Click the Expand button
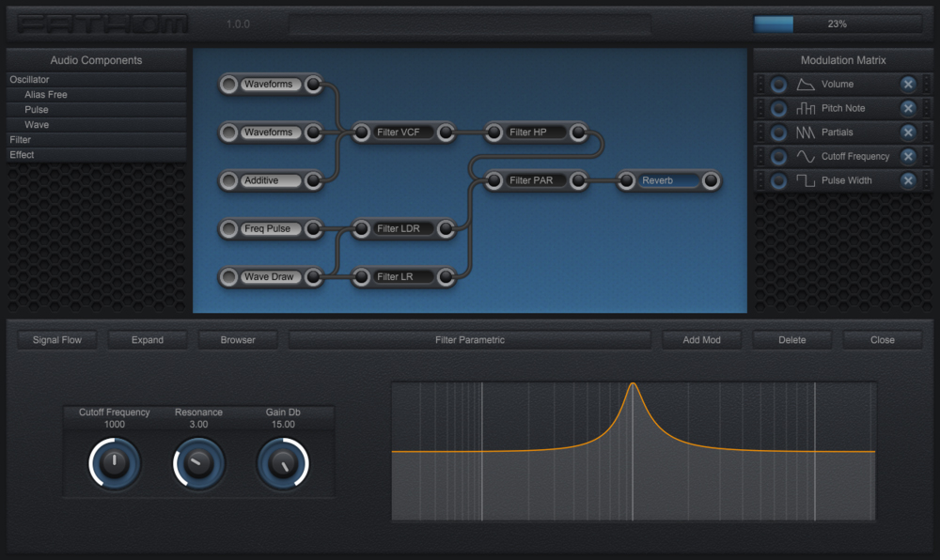The width and height of the screenshot is (940, 560). click(x=148, y=339)
